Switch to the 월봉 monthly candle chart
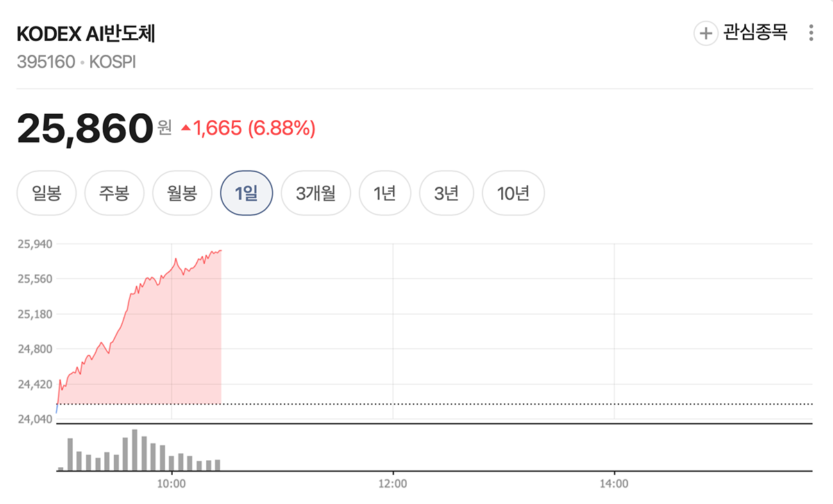833x504 pixels. tap(182, 193)
